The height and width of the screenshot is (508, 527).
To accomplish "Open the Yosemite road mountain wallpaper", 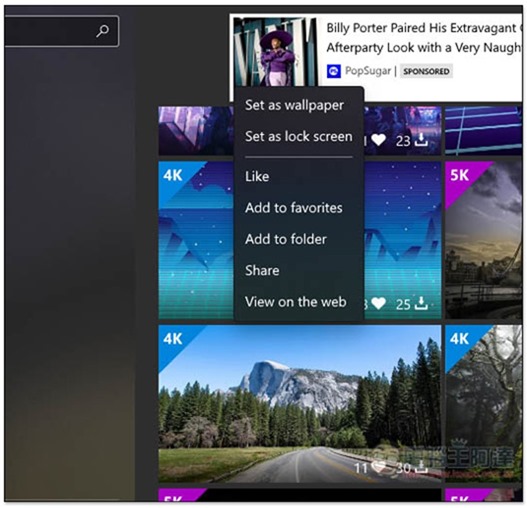I will [x=300, y=403].
